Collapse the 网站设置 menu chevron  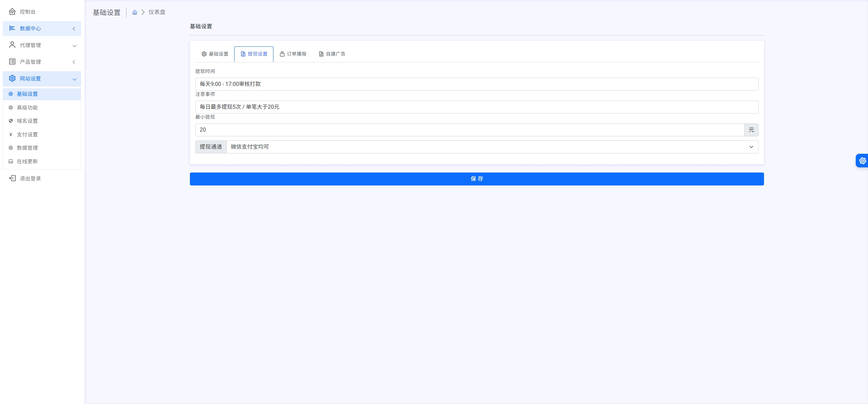[74, 79]
